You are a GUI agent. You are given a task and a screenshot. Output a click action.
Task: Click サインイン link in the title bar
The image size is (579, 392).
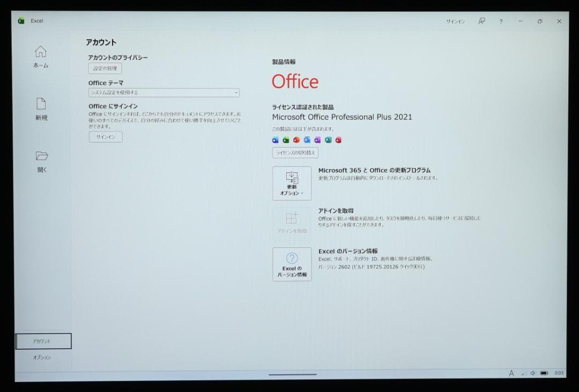pos(455,22)
